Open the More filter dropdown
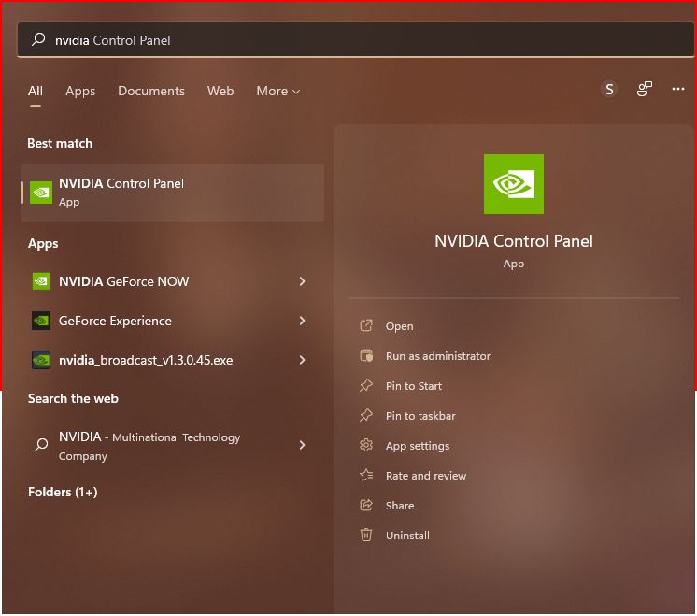This screenshot has height=616, width=697. pos(277,91)
